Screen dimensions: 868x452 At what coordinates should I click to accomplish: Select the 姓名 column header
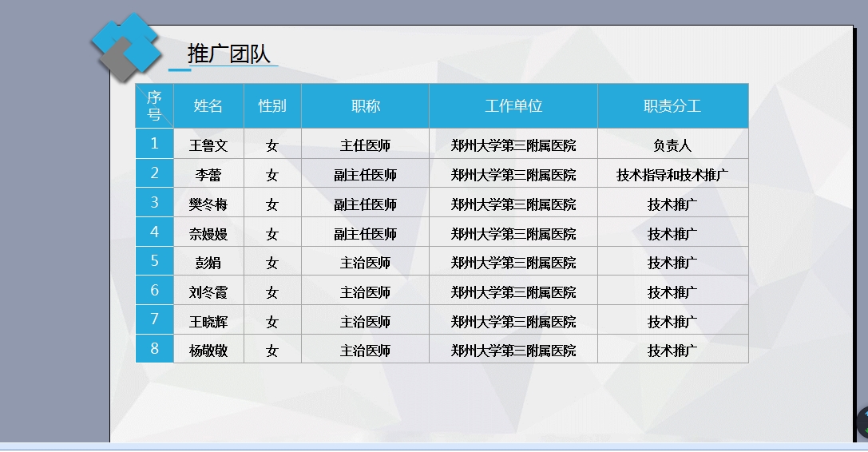(x=208, y=105)
